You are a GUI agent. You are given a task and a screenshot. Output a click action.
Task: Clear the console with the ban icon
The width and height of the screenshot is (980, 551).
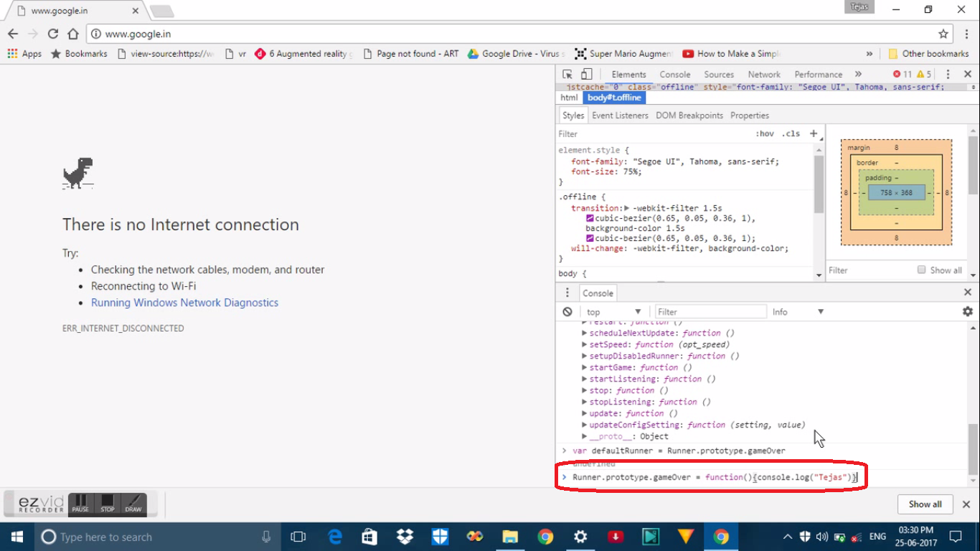pos(567,311)
